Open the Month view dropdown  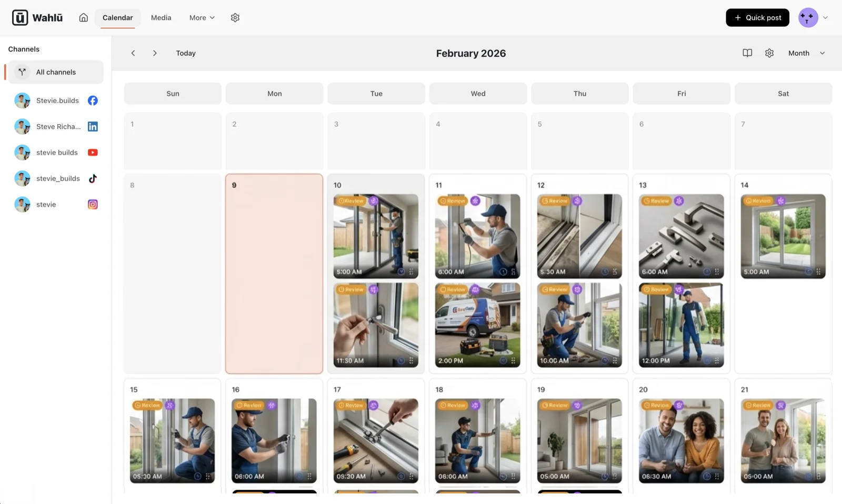tap(806, 53)
